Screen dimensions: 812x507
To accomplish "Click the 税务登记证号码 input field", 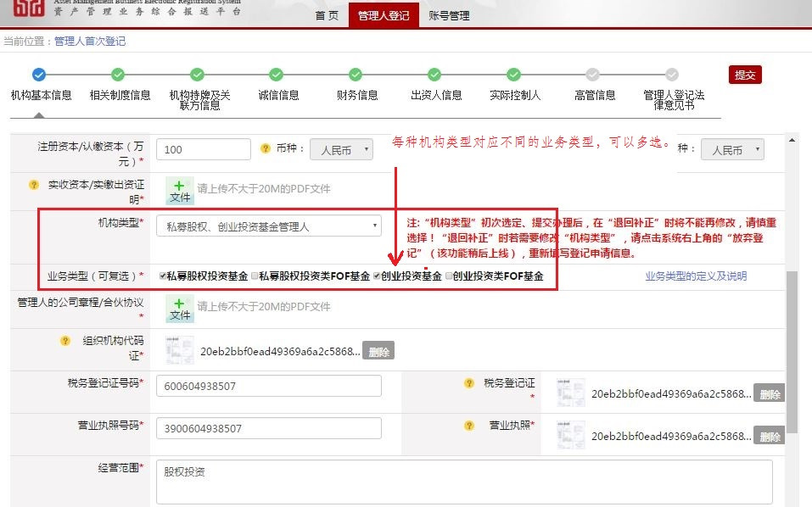I will [x=268, y=386].
